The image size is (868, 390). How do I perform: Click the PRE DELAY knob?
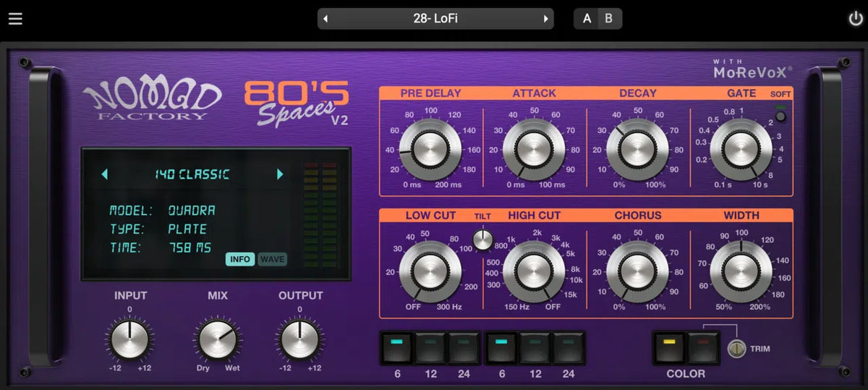coord(432,150)
